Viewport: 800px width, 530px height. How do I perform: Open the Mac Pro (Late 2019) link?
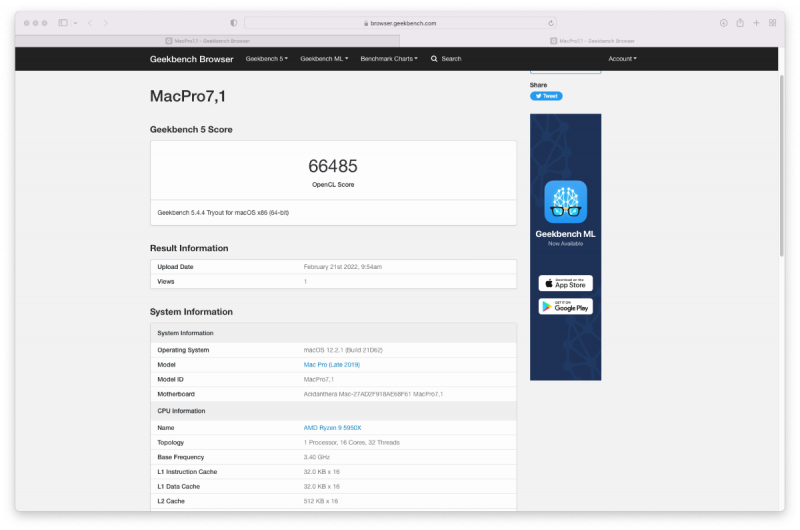(332, 365)
